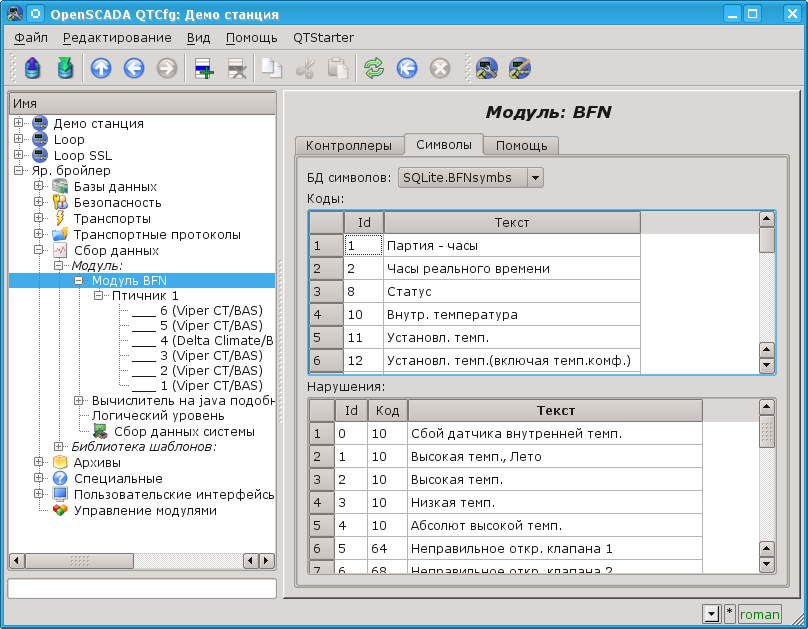Screen dimensions: 808x629
Task: Switch to the Контроллеры tab
Action: [x=348, y=146]
